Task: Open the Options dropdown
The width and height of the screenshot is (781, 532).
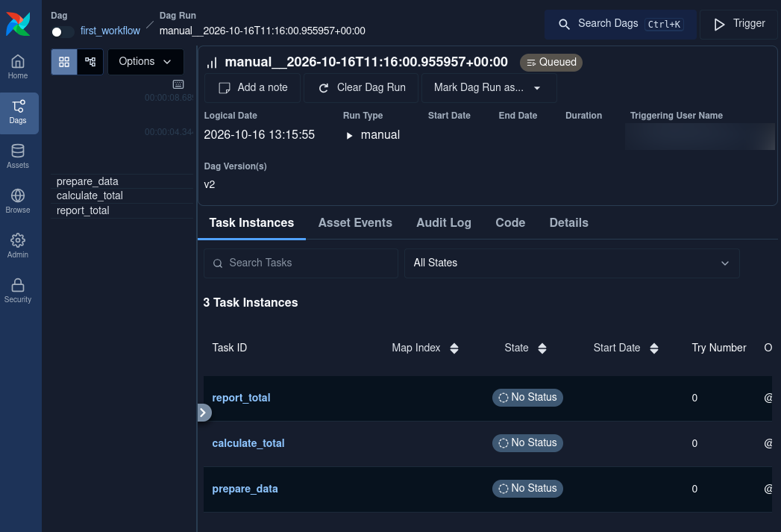Action: click(x=145, y=62)
